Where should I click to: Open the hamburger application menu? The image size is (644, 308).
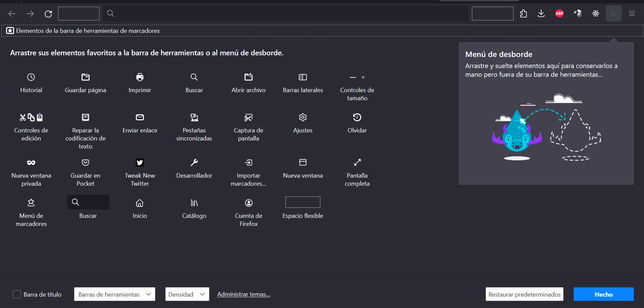(x=632, y=13)
